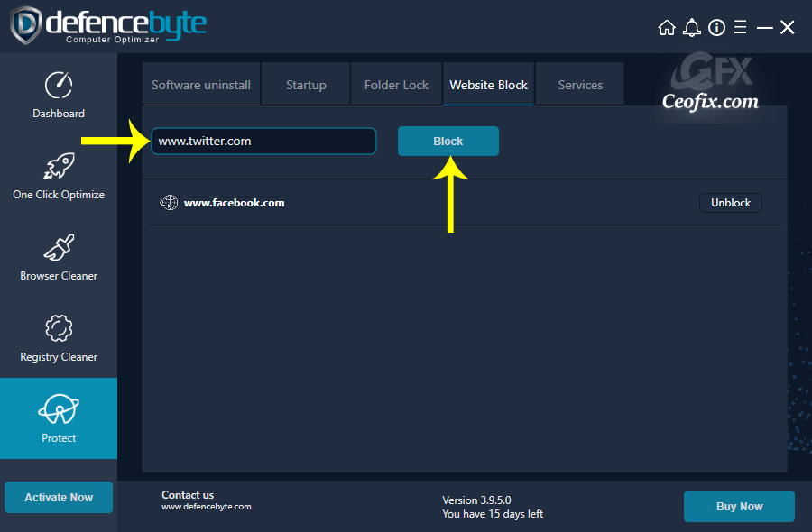Open the Browser Cleaner brush icon
The height and width of the screenshot is (532, 812).
pyautogui.click(x=59, y=247)
